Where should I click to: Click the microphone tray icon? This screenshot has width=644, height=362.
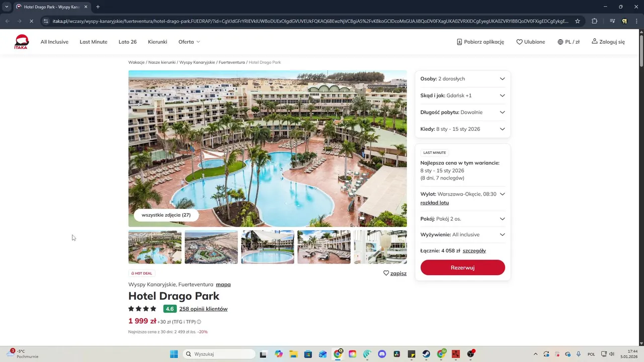coord(579,354)
